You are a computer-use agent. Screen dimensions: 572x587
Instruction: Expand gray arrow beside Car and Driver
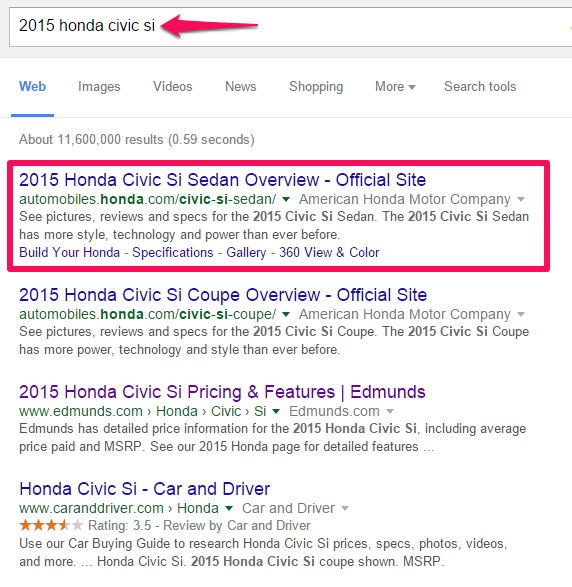345,508
